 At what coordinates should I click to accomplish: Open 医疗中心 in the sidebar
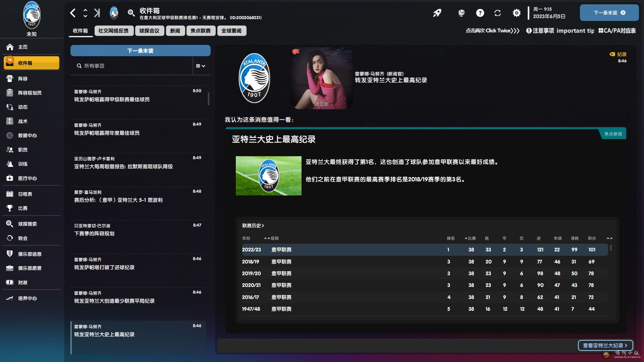[32, 178]
